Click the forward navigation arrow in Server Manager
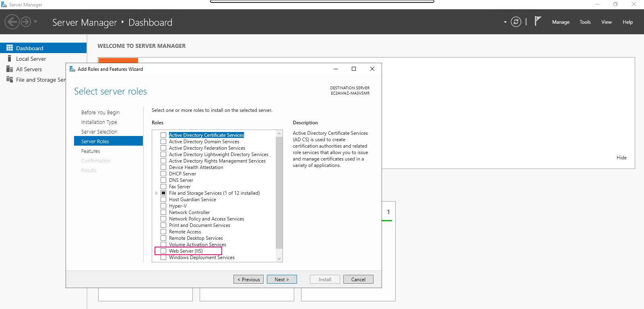This screenshot has height=309, width=644. coord(26,22)
